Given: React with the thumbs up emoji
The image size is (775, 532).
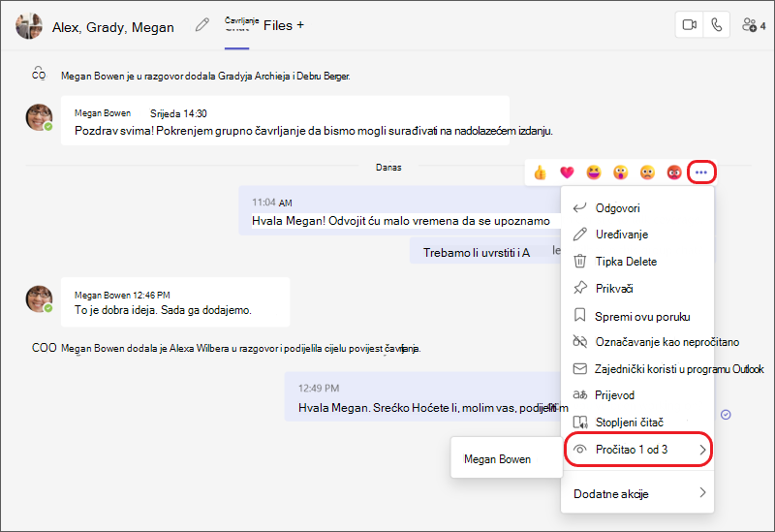Looking at the screenshot, I should pyautogui.click(x=540, y=172).
